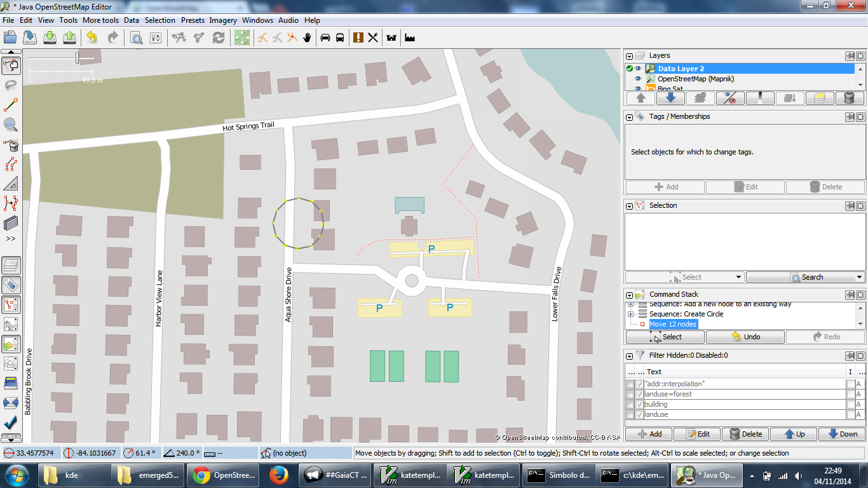The image size is (868, 488).
Task: Tick the enable checkbox for "addr:interpolation" filter
Action: click(x=630, y=384)
